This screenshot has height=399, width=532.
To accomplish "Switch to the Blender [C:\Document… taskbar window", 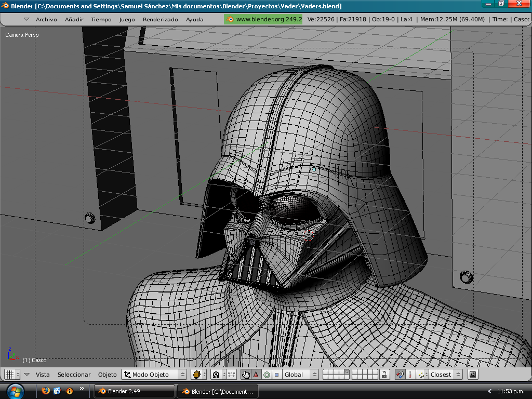I will pyautogui.click(x=218, y=391).
